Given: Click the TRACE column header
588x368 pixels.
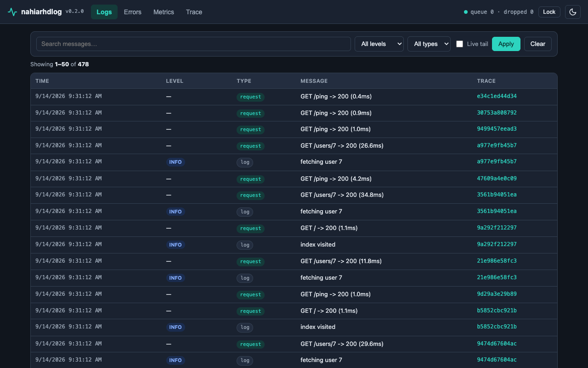Looking at the screenshot, I should click(486, 81).
